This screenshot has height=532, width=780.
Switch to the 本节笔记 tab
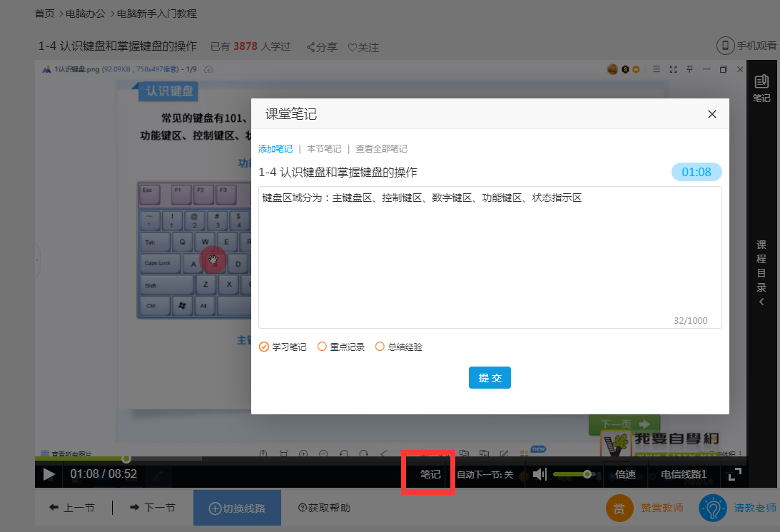click(324, 149)
